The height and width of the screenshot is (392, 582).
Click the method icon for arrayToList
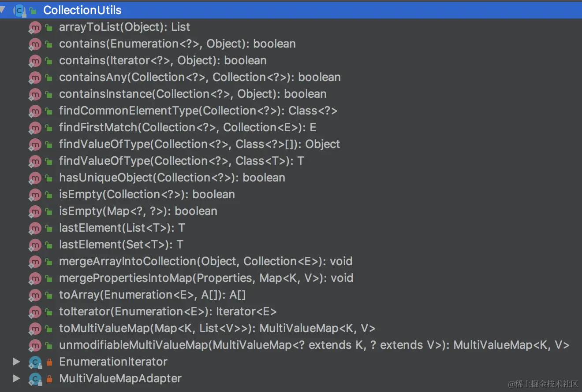click(35, 27)
